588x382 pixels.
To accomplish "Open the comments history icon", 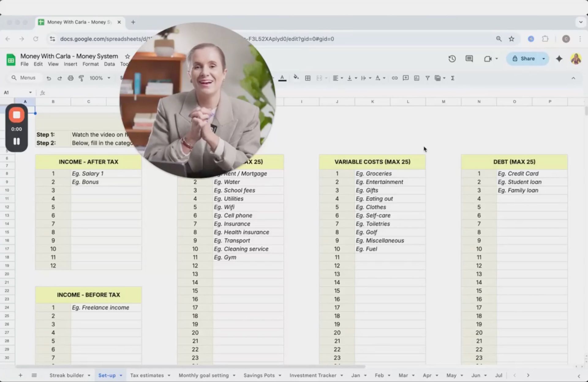I will tap(469, 59).
